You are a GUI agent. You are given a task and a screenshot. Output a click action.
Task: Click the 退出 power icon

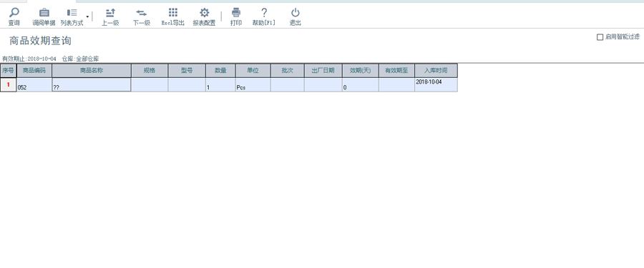point(295,13)
